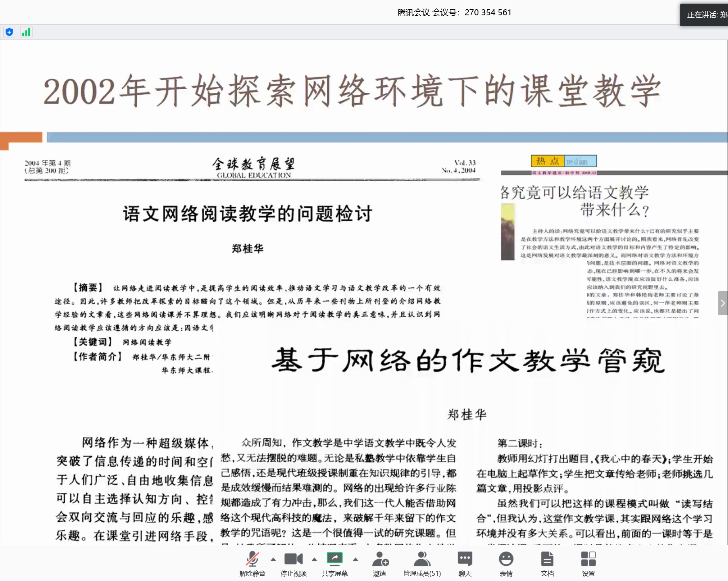
Task: Click the yellow 热点 tag on the slide
Action: (x=547, y=161)
